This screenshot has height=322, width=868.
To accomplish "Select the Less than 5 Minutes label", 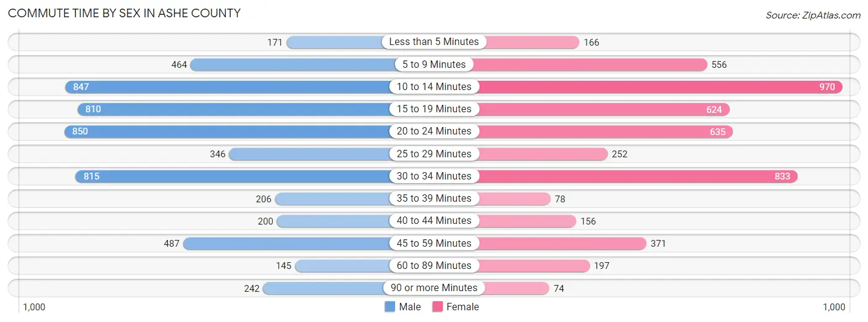I will pyautogui.click(x=434, y=42).
